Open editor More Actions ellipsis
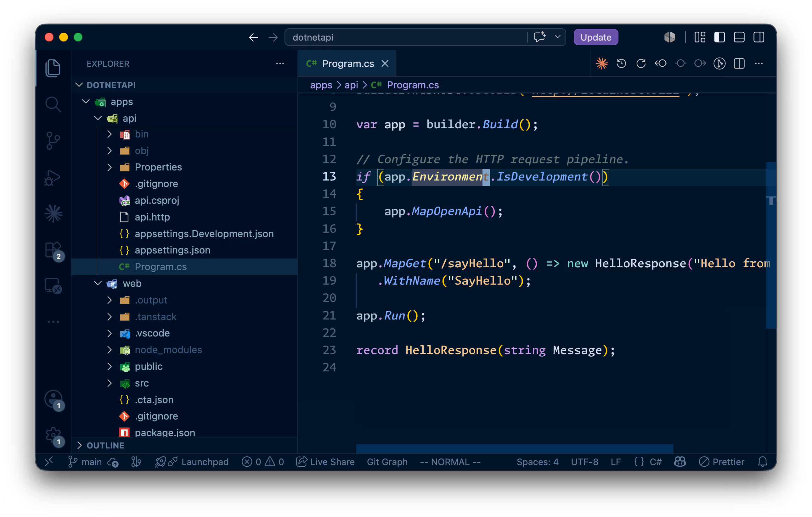The image size is (812, 517). pos(759,63)
